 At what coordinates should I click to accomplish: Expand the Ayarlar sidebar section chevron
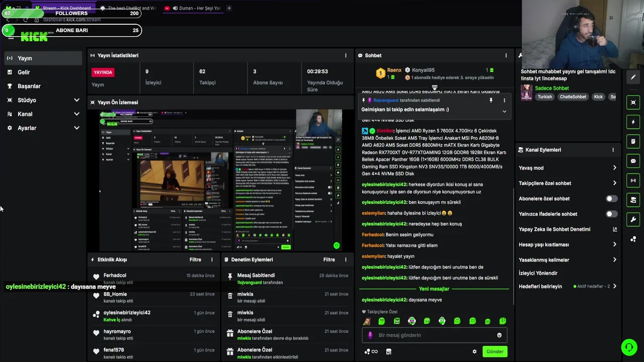coord(76,128)
